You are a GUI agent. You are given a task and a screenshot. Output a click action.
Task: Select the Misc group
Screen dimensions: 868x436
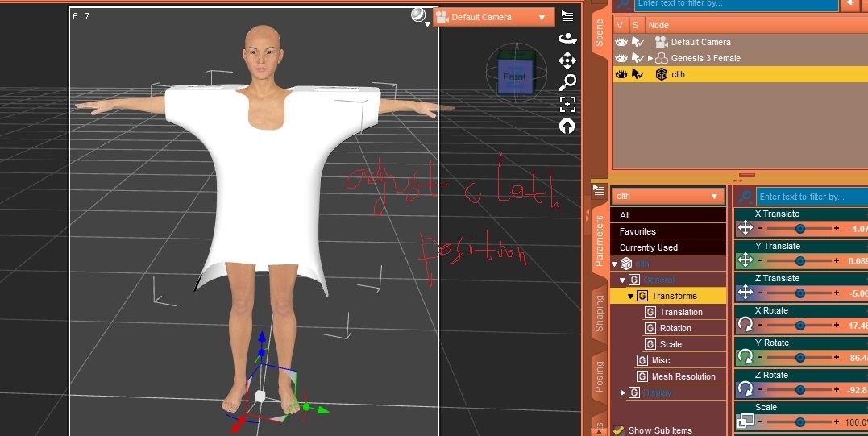[660, 360]
